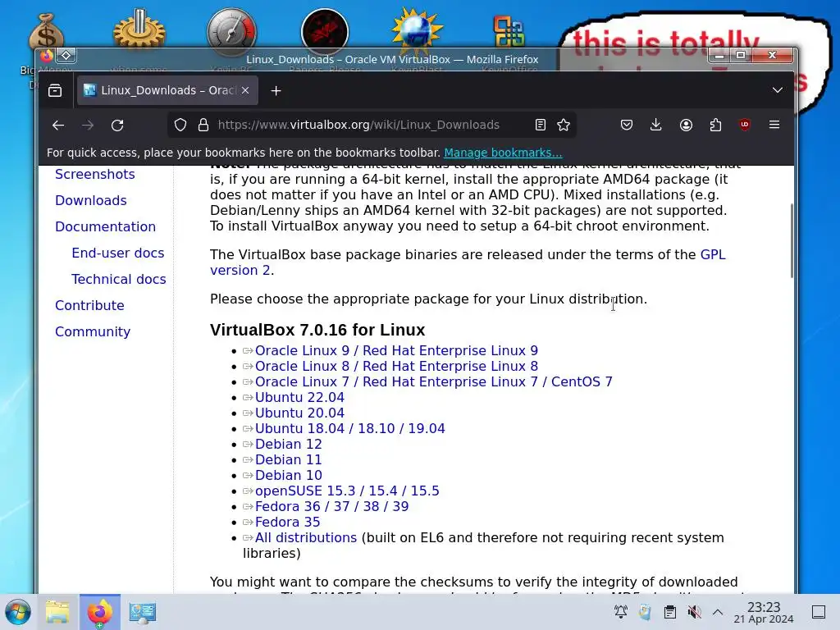Open clock showing 23:23

(x=764, y=612)
